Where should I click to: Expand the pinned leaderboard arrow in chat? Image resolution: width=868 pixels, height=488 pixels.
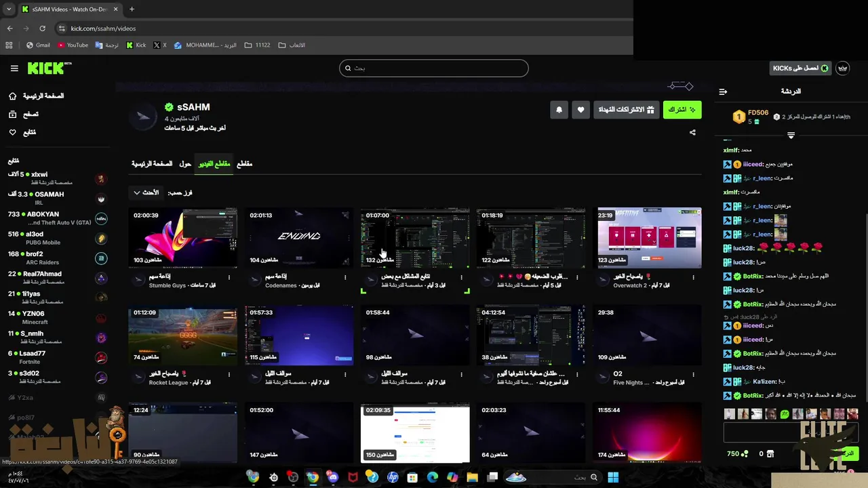791,136
